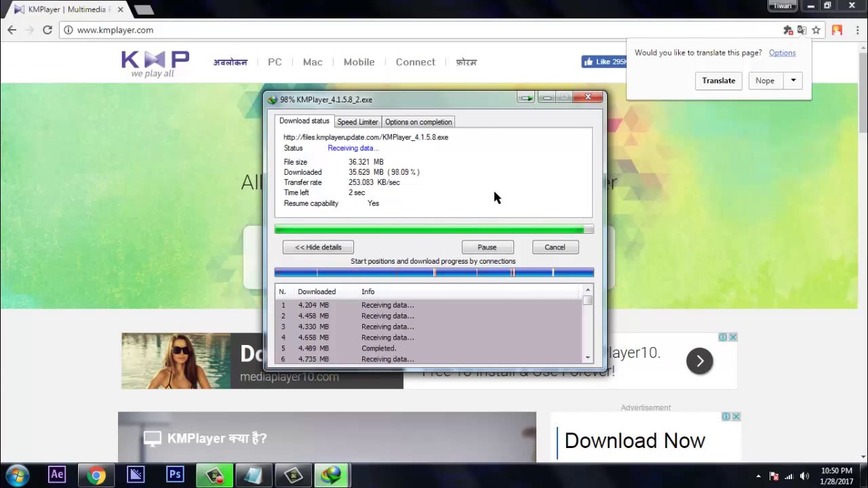Click the Mac menu on KMPlayer site
The image size is (868, 488).
pos(313,62)
